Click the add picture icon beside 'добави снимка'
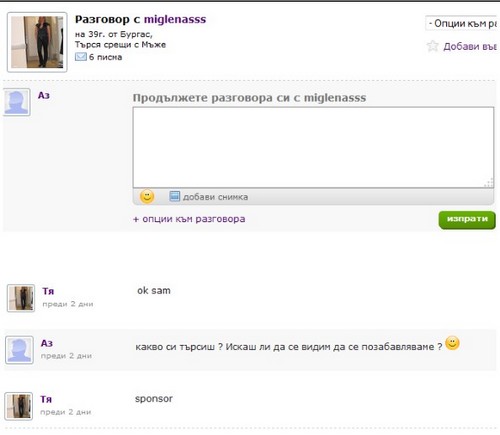The image size is (500, 435). [x=174, y=196]
